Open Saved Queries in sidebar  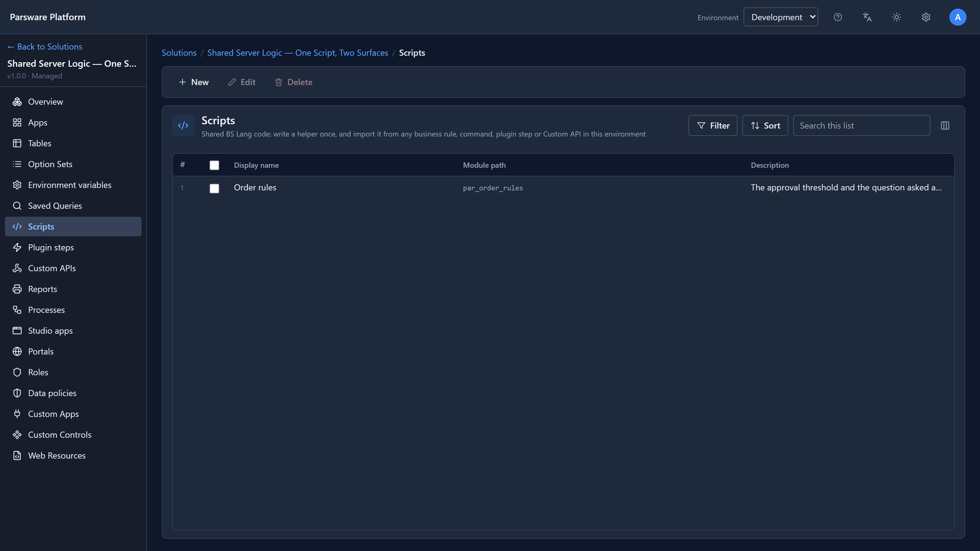click(73, 206)
